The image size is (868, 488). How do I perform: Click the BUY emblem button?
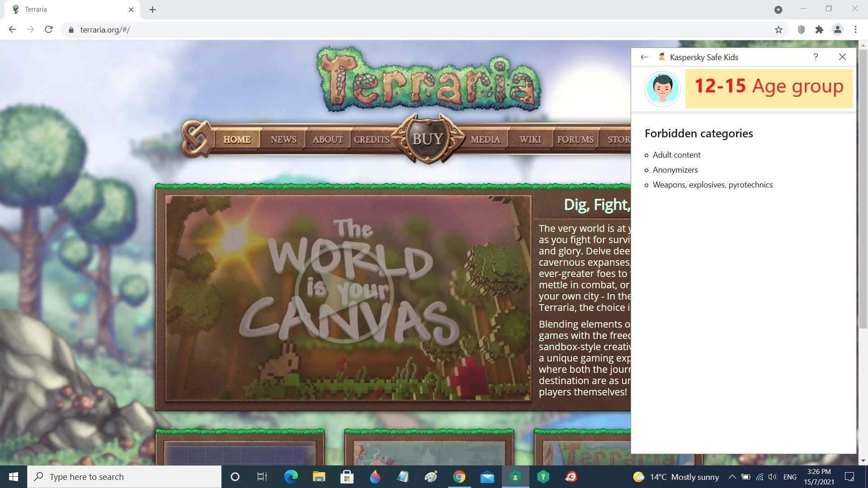pos(428,138)
